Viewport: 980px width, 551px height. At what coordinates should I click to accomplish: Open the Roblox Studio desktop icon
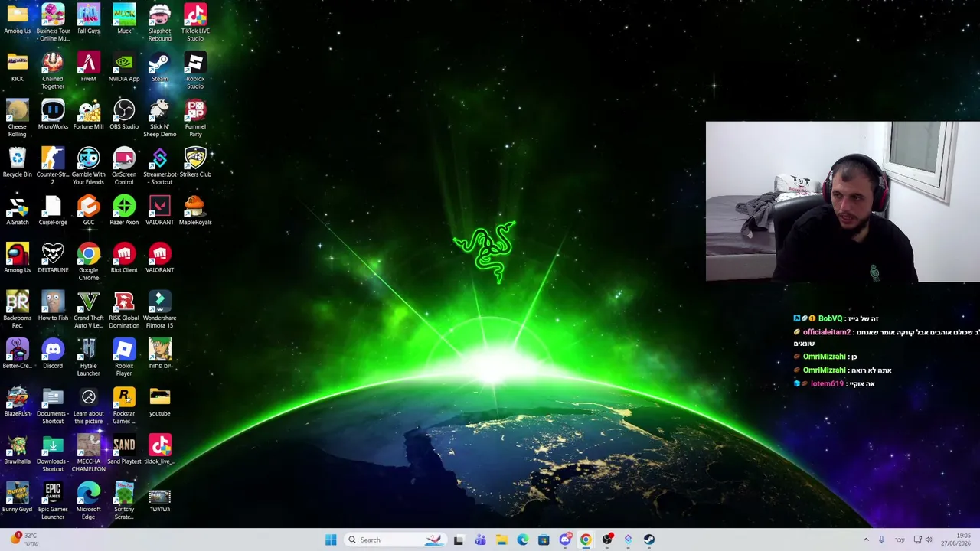195,70
